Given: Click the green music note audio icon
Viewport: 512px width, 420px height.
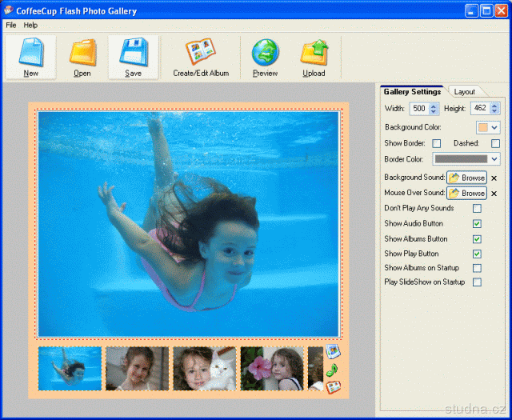Looking at the screenshot, I should pos(333,370).
